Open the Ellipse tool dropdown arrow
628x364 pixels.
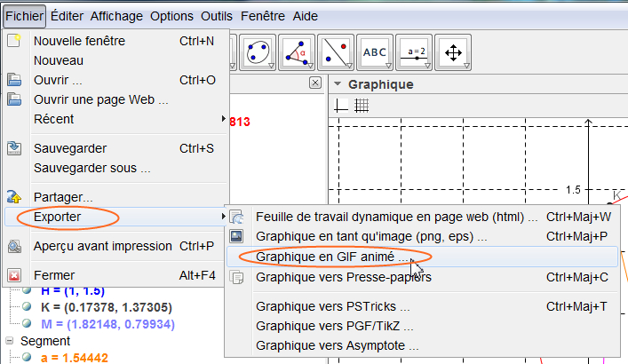pos(271,66)
